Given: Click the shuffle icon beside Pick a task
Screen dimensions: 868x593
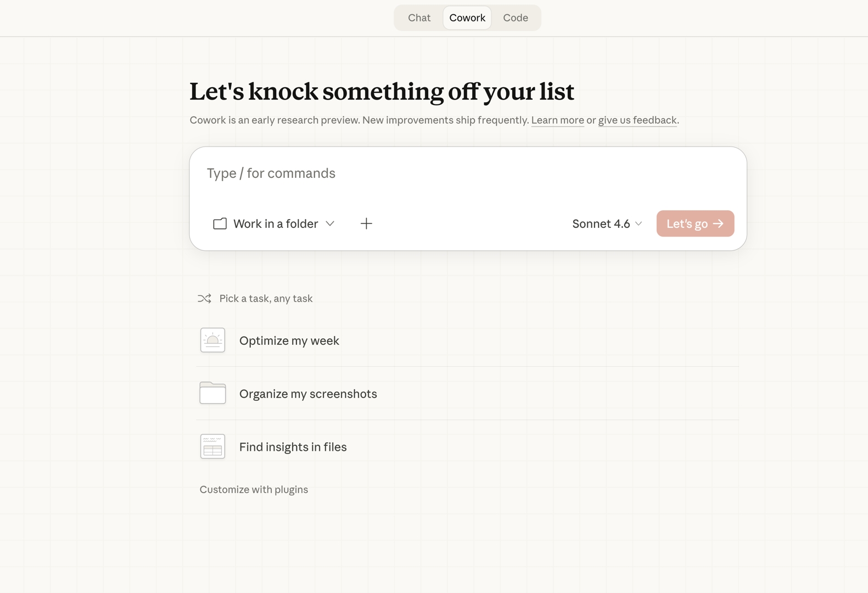Looking at the screenshot, I should [x=204, y=299].
